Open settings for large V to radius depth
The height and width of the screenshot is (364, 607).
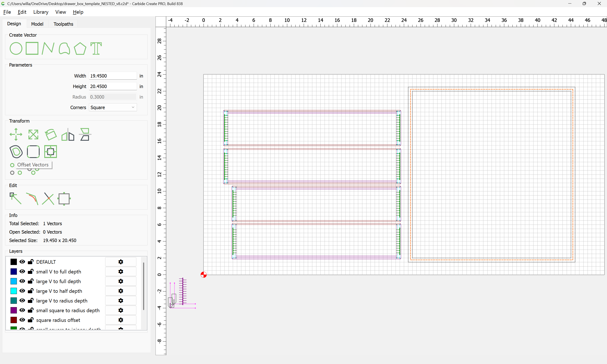121,301
